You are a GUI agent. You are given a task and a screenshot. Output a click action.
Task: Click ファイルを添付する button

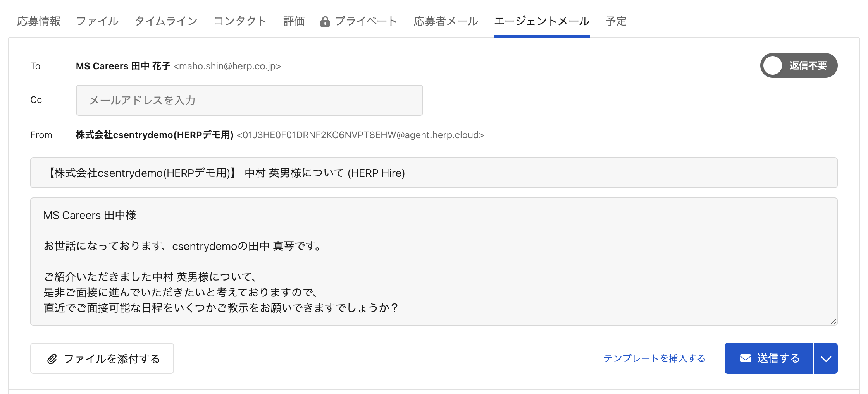[102, 358]
